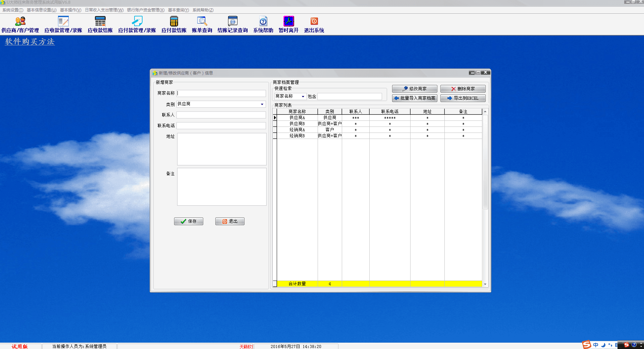Open 应付款结账 toolbar icon
The image size is (644, 349).
click(x=174, y=22)
